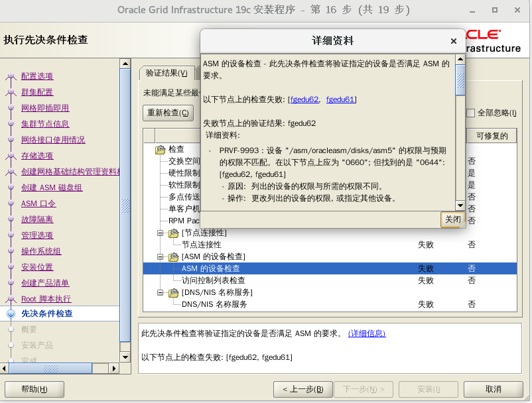Click the 可修复的 column header
This screenshot has height=403, width=532.
[492, 136]
